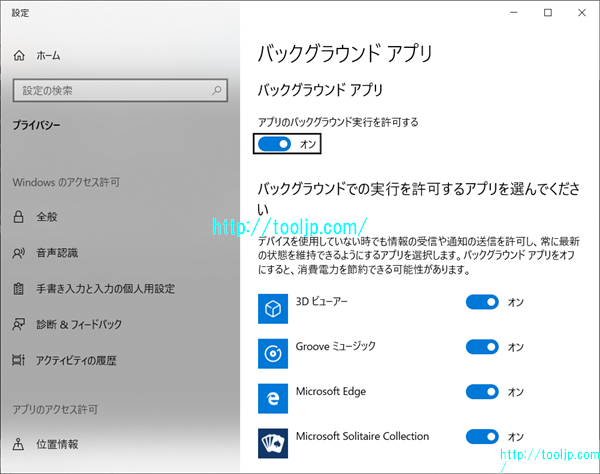This screenshot has width=600, height=474.
Task: Click the Groove ミュージック app name
Action: pyautogui.click(x=336, y=346)
